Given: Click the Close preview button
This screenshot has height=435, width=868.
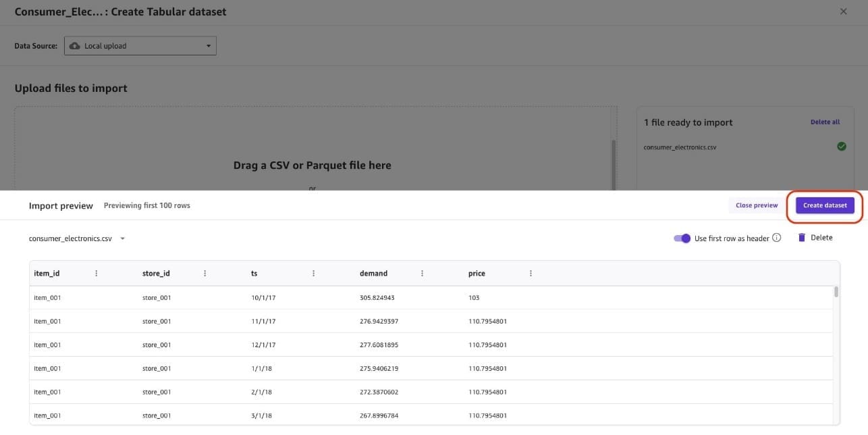Looking at the screenshot, I should [x=755, y=205].
